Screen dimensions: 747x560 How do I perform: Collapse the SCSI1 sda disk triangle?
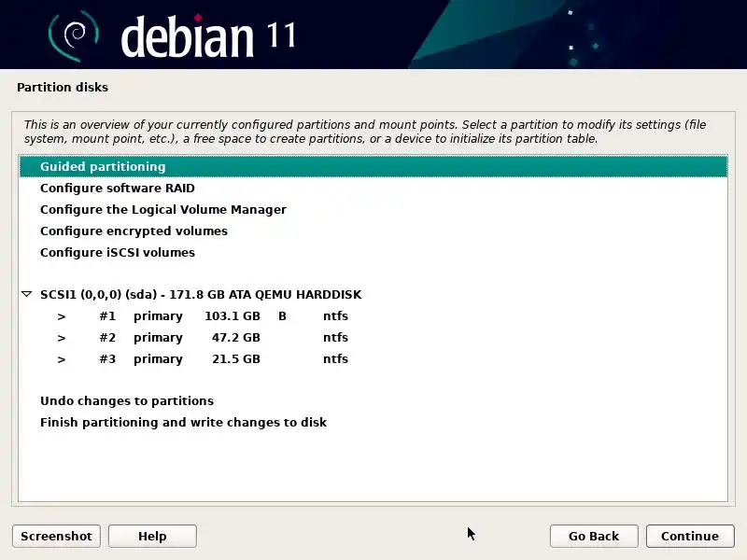coord(27,294)
